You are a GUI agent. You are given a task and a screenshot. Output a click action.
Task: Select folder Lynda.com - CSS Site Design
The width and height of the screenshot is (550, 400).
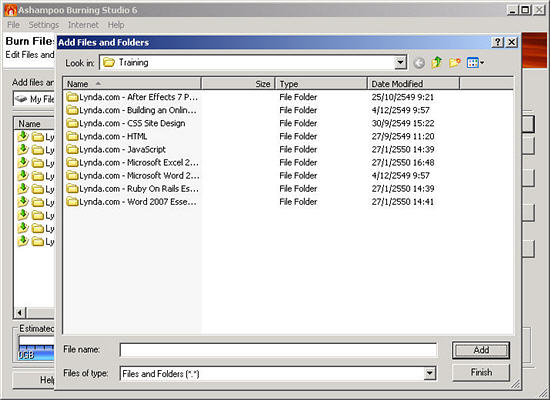tap(126, 123)
